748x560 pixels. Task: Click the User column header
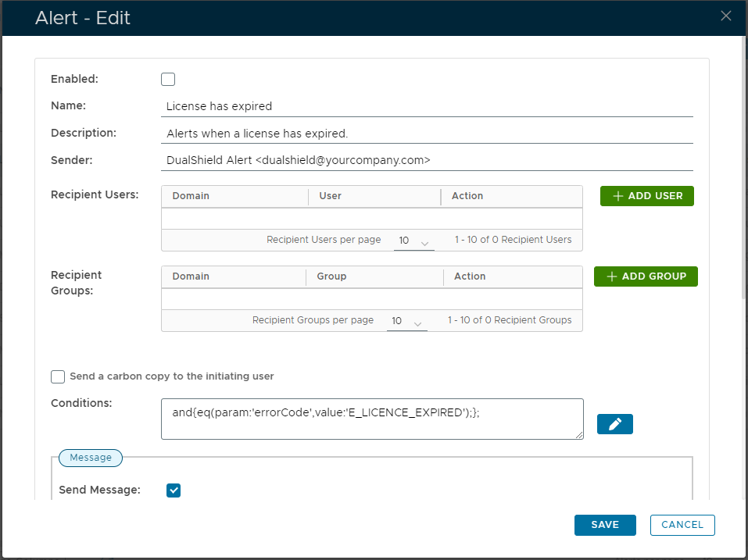(330, 196)
